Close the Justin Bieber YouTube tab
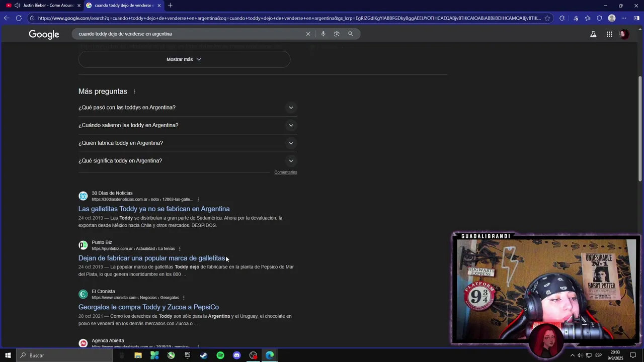 click(78, 6)
